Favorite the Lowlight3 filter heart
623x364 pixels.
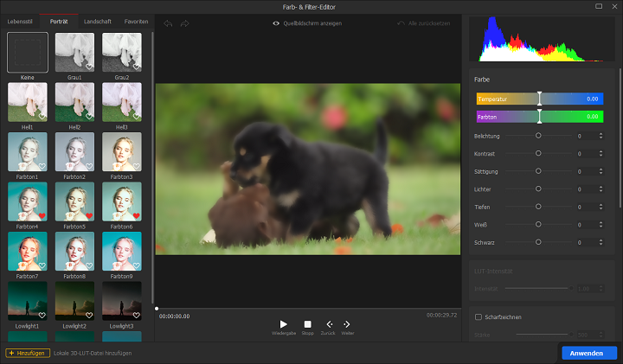pos(137,316)
